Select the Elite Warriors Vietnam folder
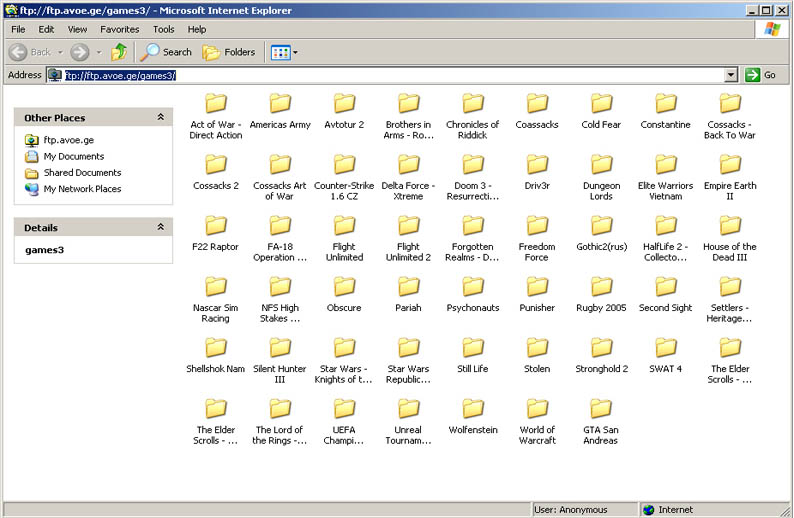The height and width of the screenshot is (518, 794). 665,177
